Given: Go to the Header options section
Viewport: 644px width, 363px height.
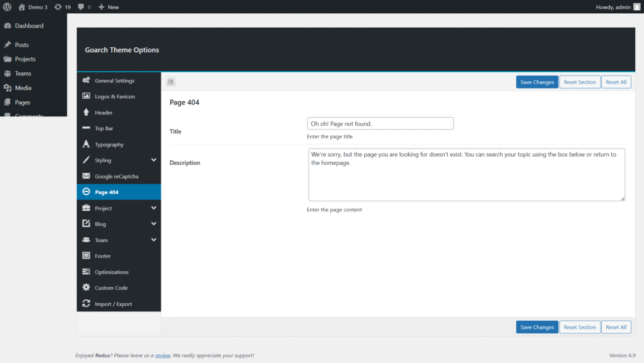Looking at the screenshot, I should tap(119, 113).
